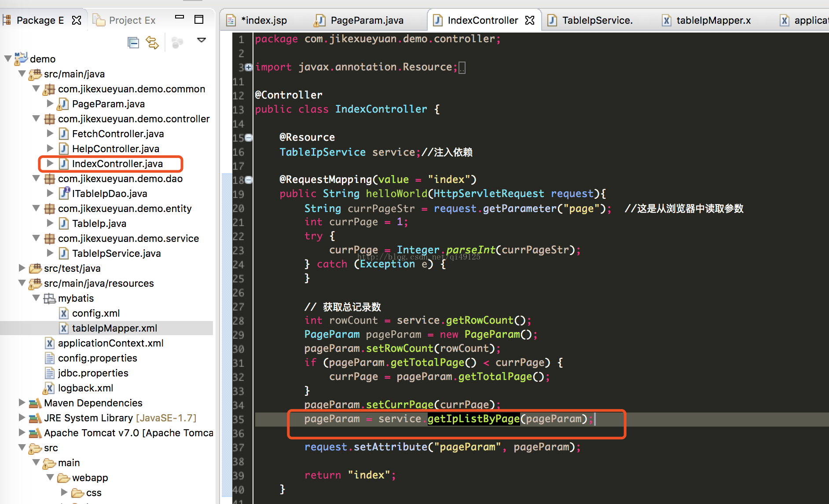The image size is (829, 504).
Task: Click the TableIp.java file icon
Action: click(64, 223)
